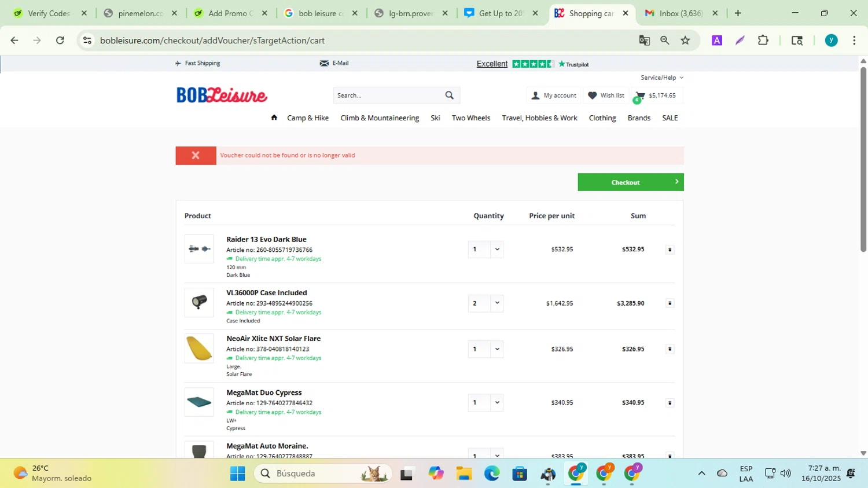Open the Chrome profile avatar
The image size is (868, 488).
coord(832,41)
